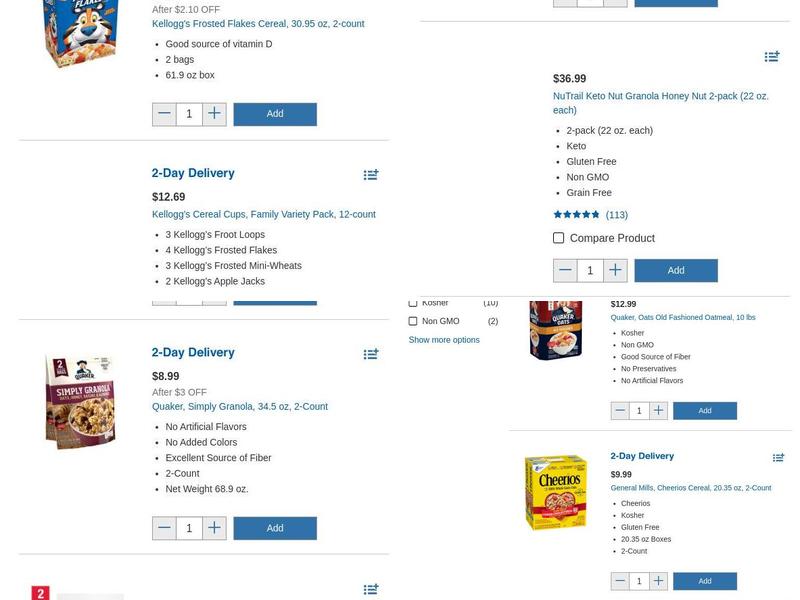Check the Kosher filter checkbox
The height and width of the screenshot is (600, 800).
pyautogui.click(x=413, y=302)
